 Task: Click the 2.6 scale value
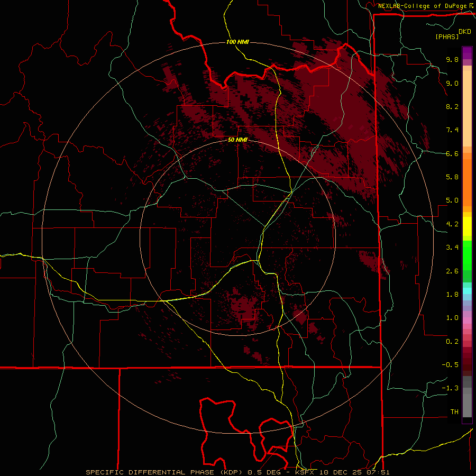(452, 271)
